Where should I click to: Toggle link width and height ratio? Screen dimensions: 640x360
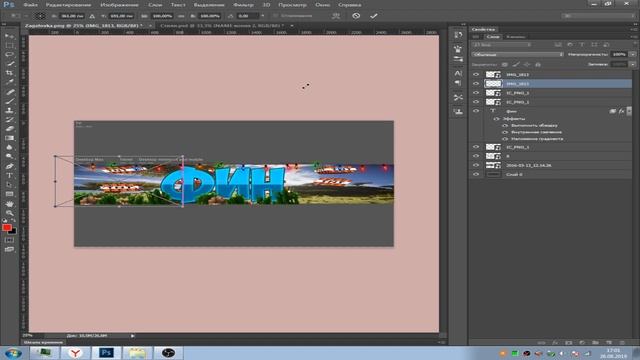pos(181,16)
